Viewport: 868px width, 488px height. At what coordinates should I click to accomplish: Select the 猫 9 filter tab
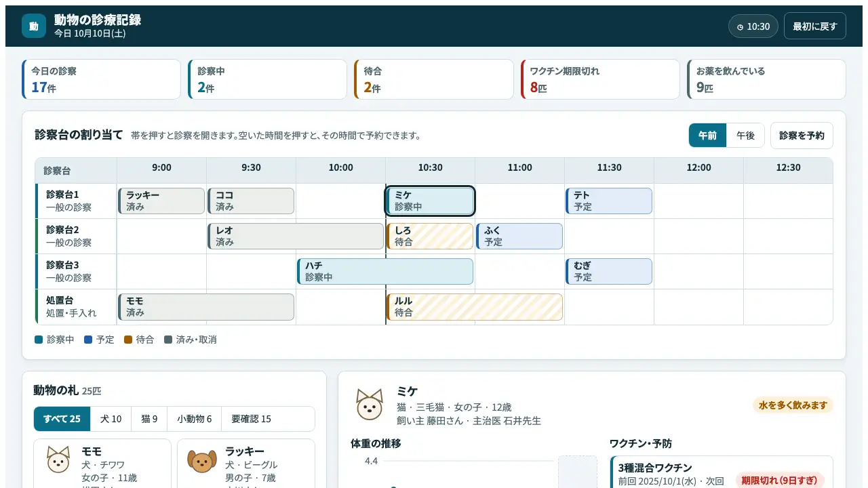(149, 419)
